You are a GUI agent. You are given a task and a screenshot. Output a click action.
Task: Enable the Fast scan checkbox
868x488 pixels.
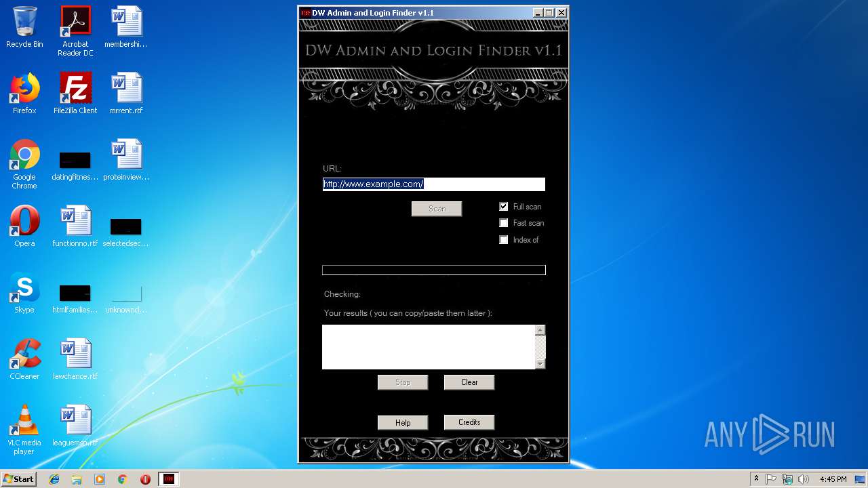tap(504, 223)
